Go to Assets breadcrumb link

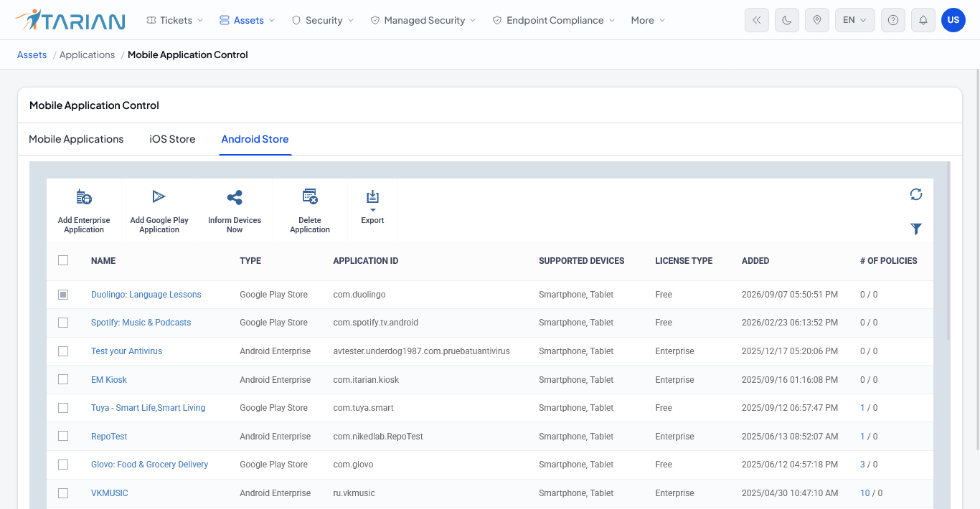(32, 54)
